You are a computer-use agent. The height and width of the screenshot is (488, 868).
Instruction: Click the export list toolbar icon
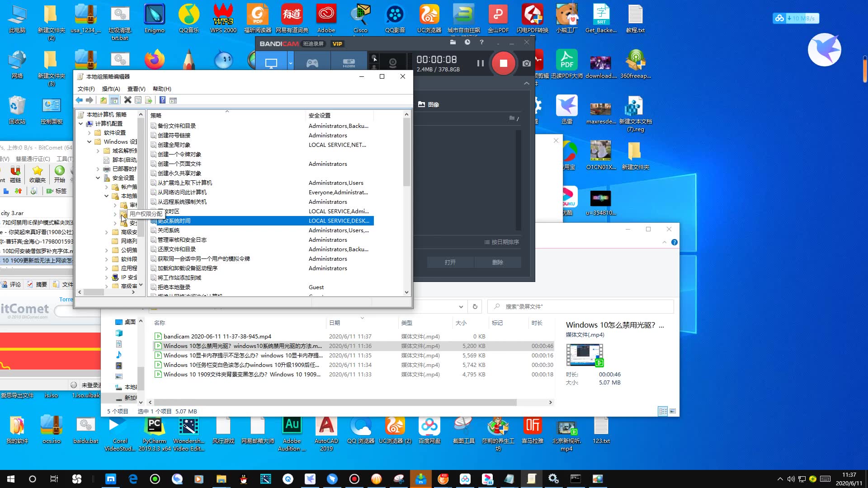pyautogui.click(x=149, y=100)
